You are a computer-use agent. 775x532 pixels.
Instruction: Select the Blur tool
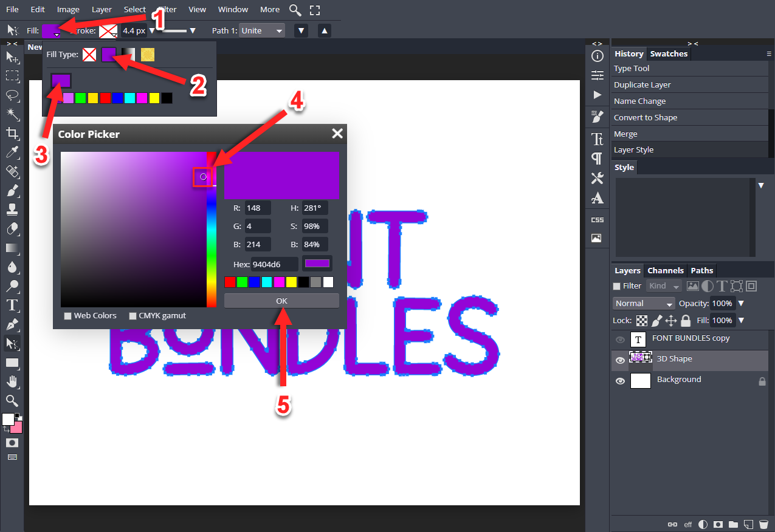[x=12, y=267]
